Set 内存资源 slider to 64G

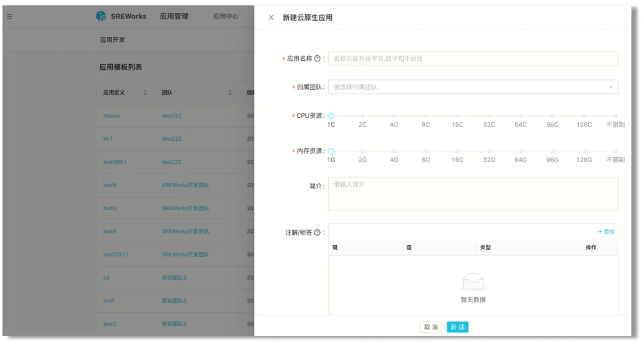[521, 151]
